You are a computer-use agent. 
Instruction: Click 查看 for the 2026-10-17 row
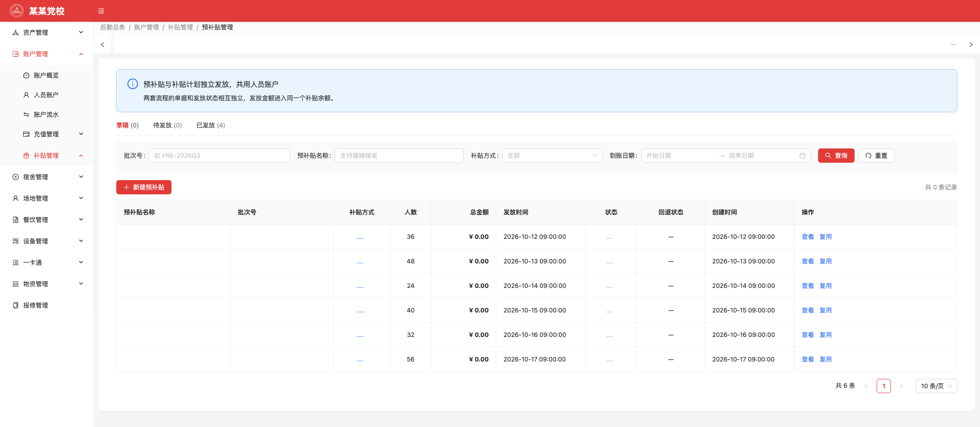(808, 359)
